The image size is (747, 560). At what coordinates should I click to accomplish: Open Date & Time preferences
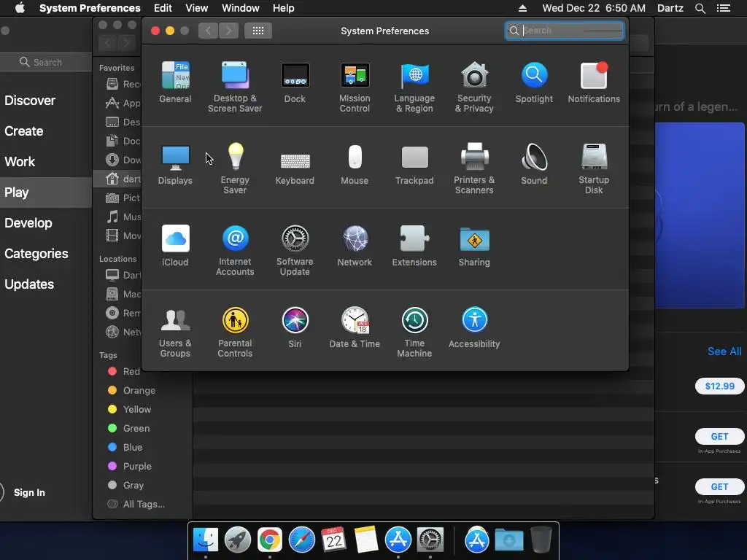point(355,327)
